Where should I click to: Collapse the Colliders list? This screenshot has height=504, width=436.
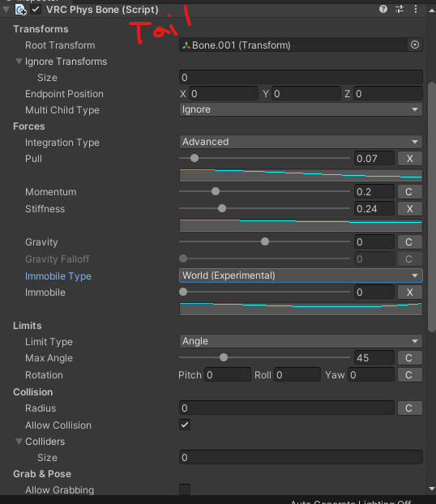pyautogui.click(x=19, y=441)
